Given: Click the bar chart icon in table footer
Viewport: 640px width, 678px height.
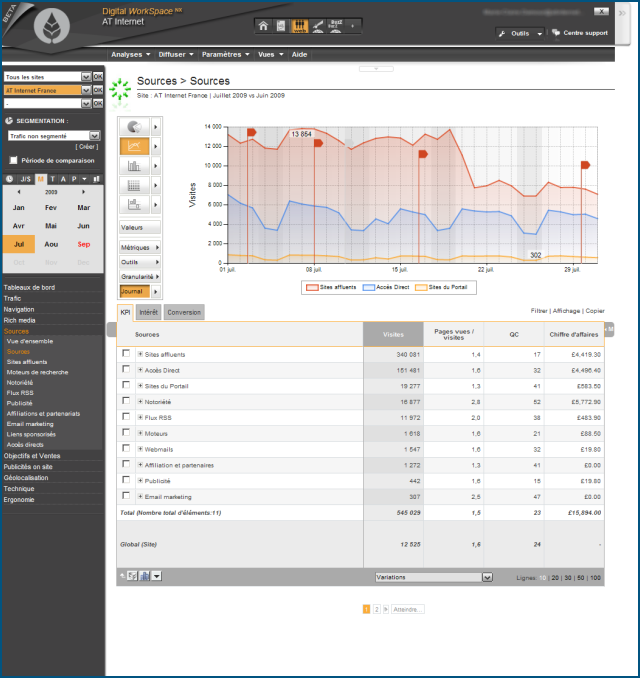Looking at the screenshot, I should (144, 576).
